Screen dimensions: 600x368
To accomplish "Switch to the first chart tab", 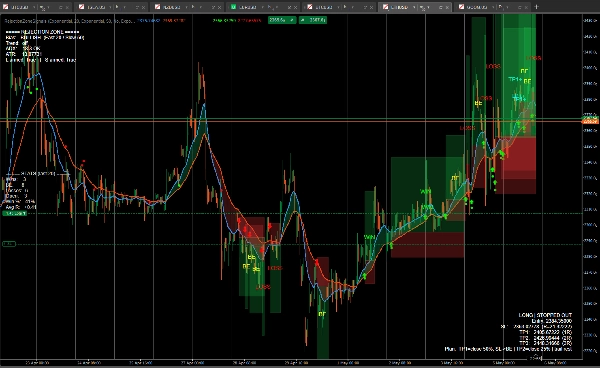I will tap(36, 7).
